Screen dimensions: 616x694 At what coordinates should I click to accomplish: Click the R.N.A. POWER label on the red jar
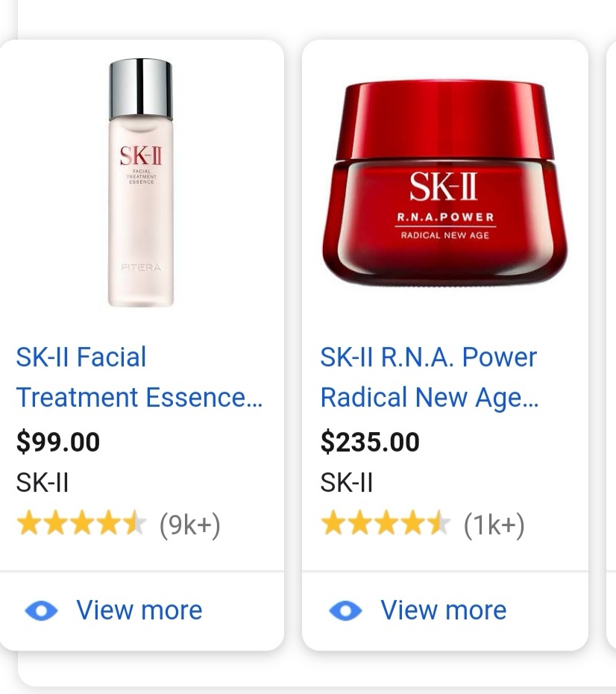[x=444, y=217]
